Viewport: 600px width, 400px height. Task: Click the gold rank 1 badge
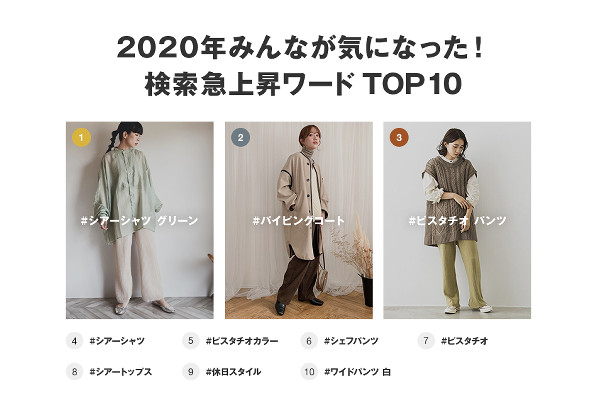click(x=82, y=137)
